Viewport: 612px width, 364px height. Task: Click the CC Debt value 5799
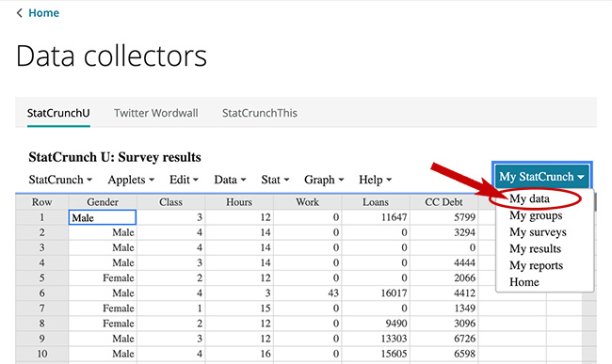click(x=464, y=217)
